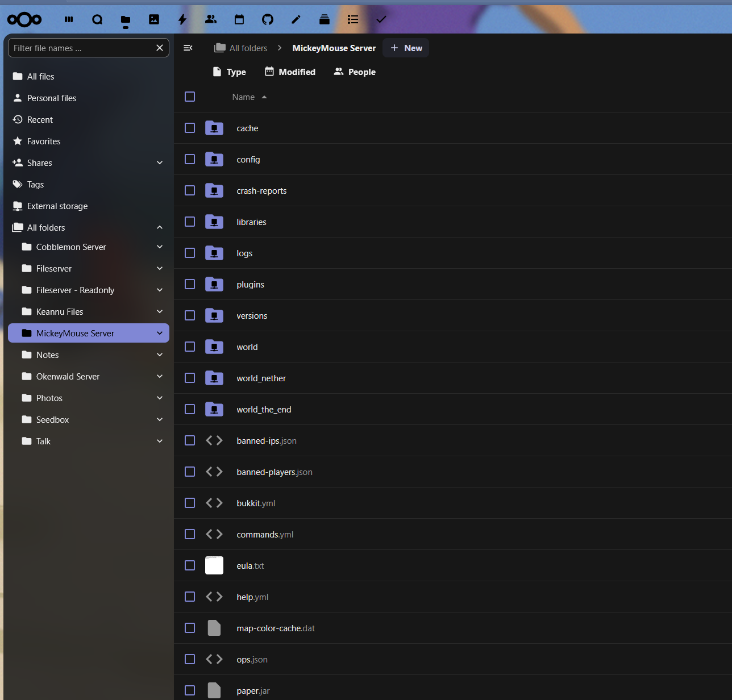Toggle the navigation sidebar icon

[188, 48]
